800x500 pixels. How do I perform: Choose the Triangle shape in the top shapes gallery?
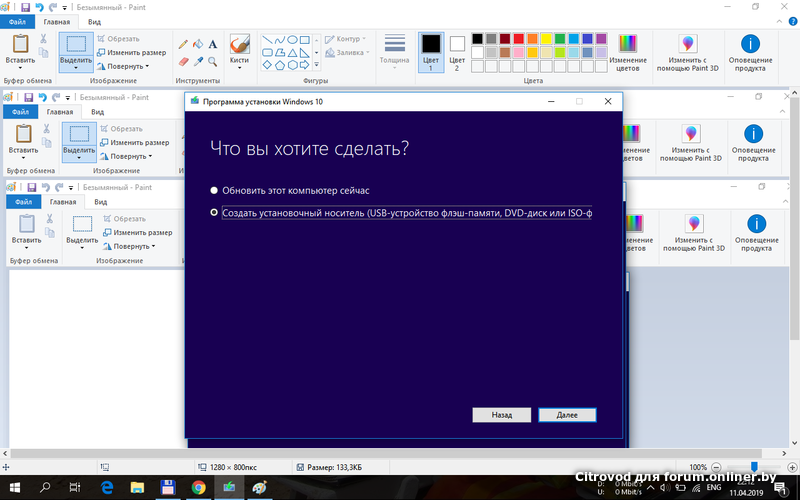click(x=292, y=53)
